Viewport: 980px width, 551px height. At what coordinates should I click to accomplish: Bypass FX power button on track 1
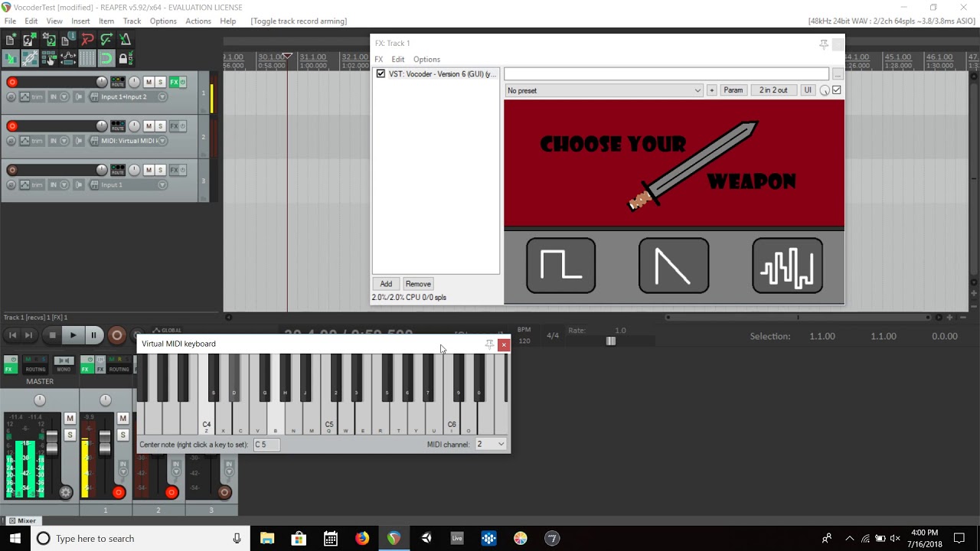(183, 82)
